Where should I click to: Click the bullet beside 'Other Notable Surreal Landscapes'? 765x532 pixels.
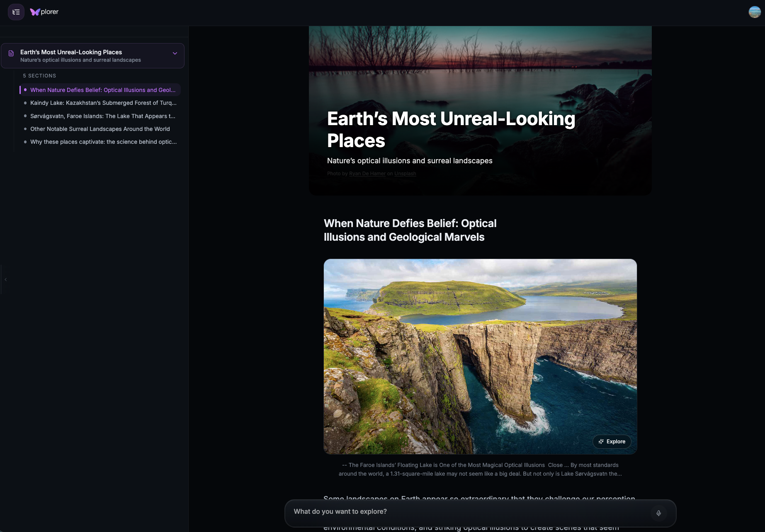point(25,129)
